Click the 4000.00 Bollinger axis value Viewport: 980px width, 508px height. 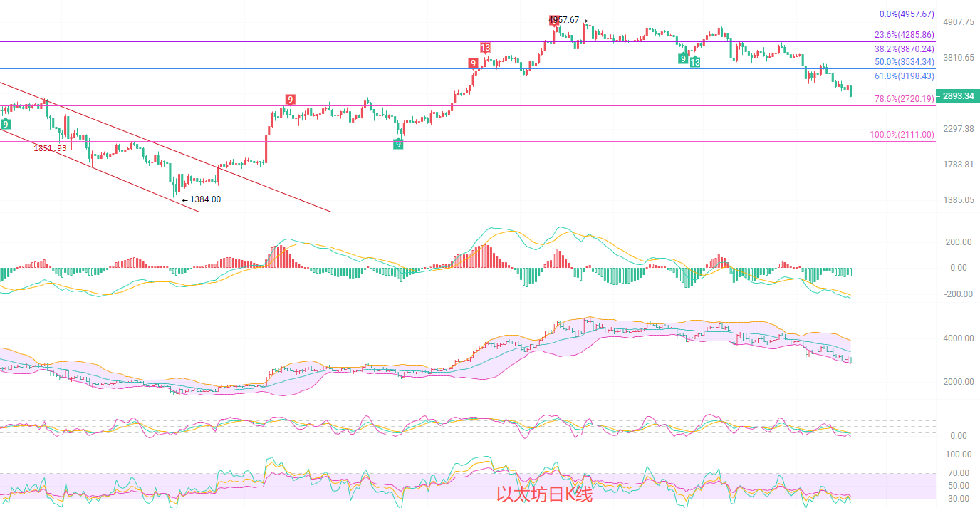(959, 338)
